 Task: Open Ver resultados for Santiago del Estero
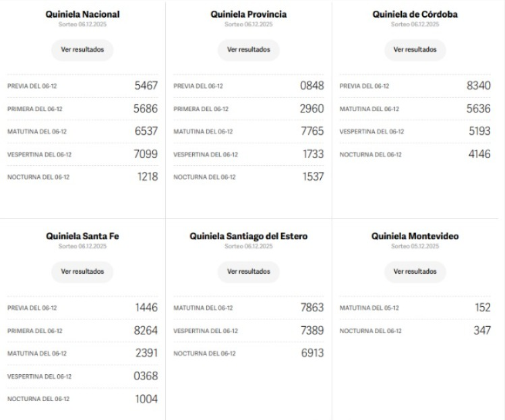point(248,272)
